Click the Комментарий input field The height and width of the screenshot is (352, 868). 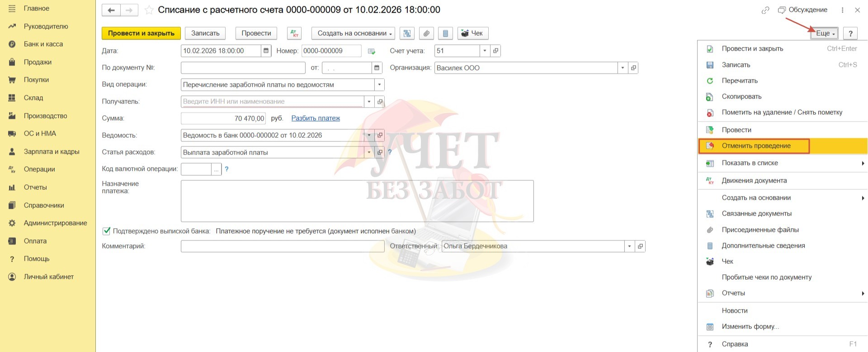[283, 246]
